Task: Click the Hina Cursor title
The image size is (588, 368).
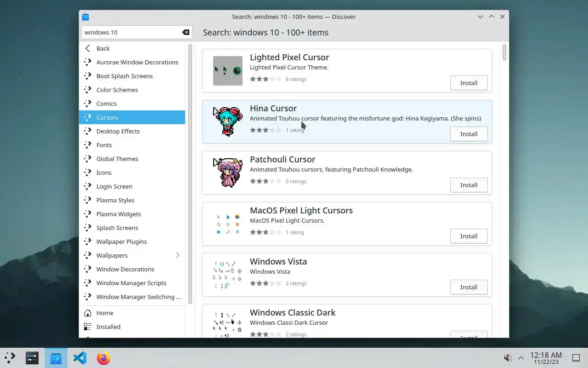Action: [x=273, y=108]
